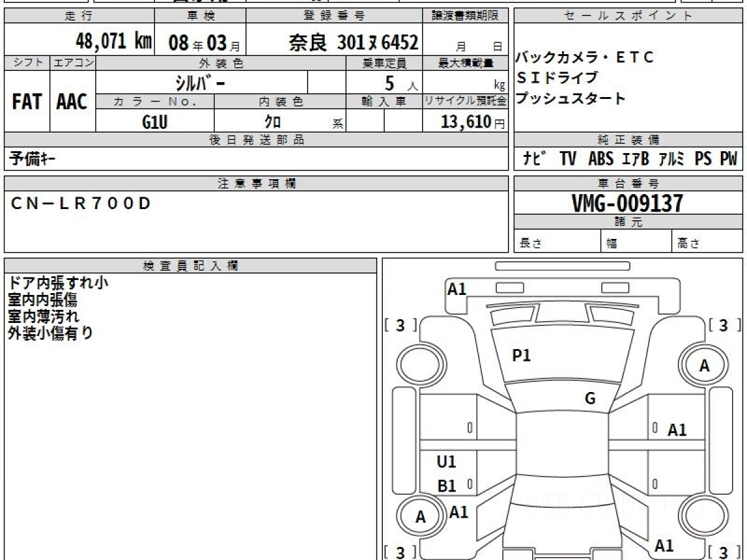Screen dimensions: 747x560
Task: Select interior color クロ
Action: 273,122
